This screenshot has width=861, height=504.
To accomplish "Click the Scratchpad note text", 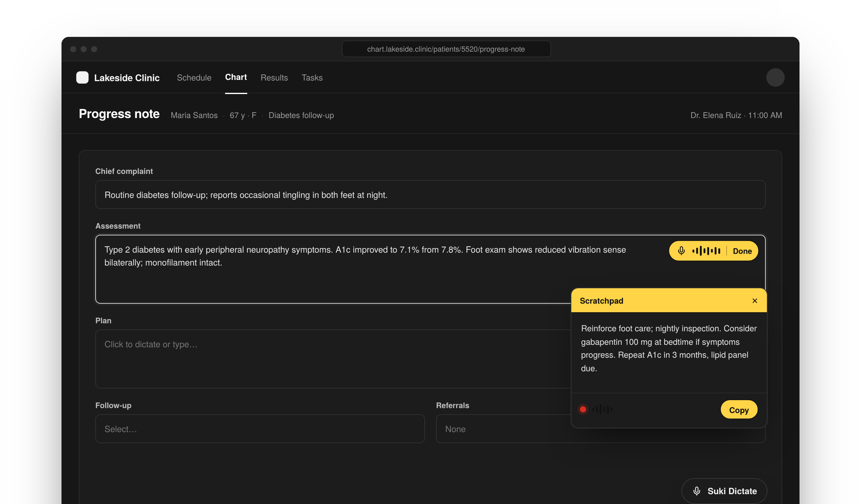I will (x=669, y=348).
